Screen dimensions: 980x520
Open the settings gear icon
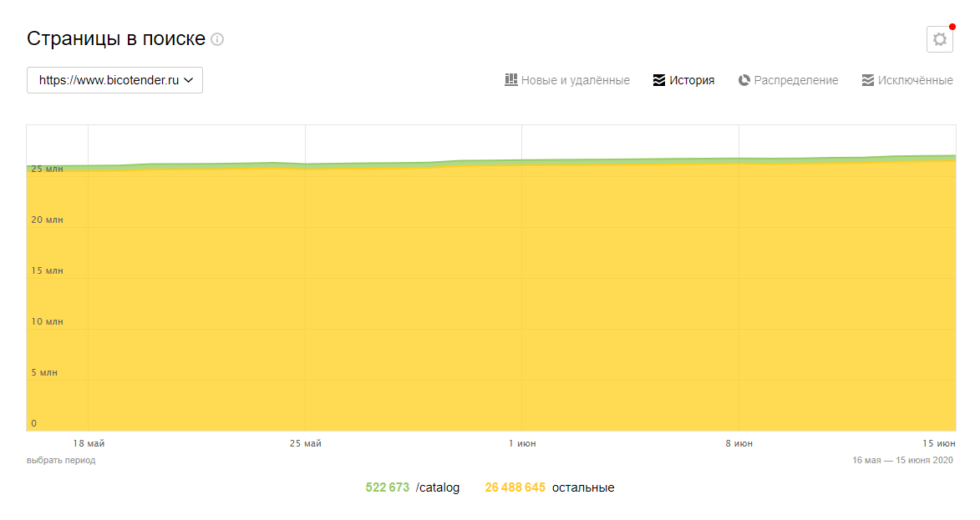[939, 39]
